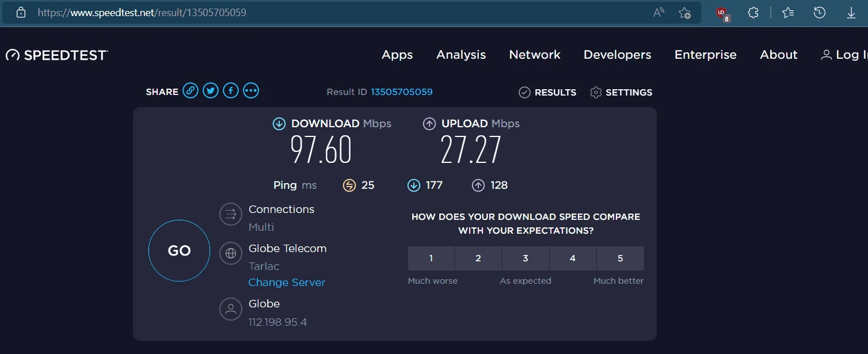
Task: Click the Log In link
Action: 844,55
